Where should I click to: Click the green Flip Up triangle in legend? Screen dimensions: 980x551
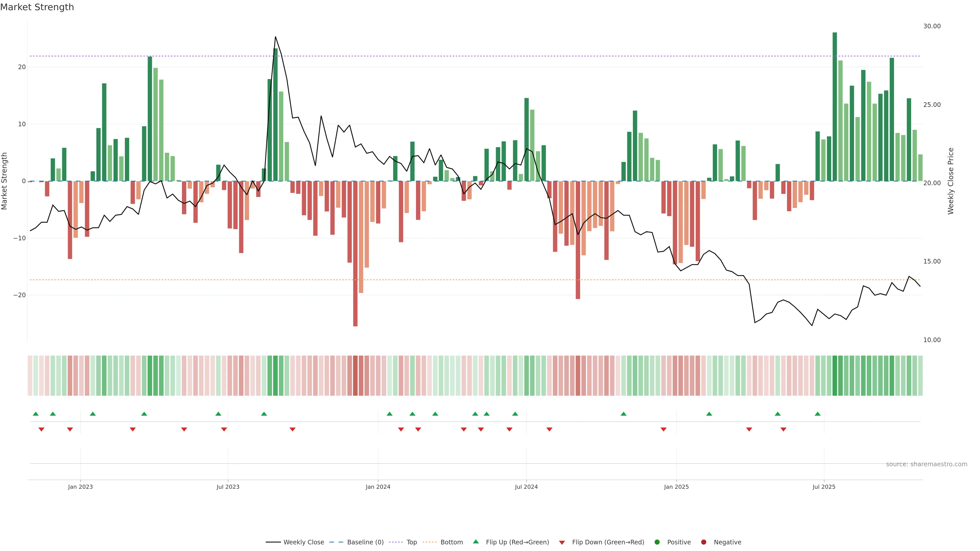(x=475, y=542)
